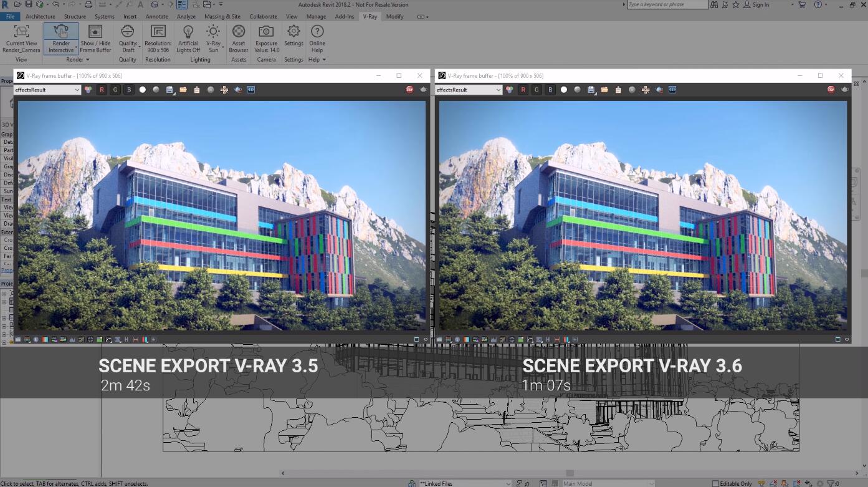The height and width of the screenshot is (487, 868).
Task: Open the Resolution 900 x 506 setting
Action: click(x=158, y=39)
